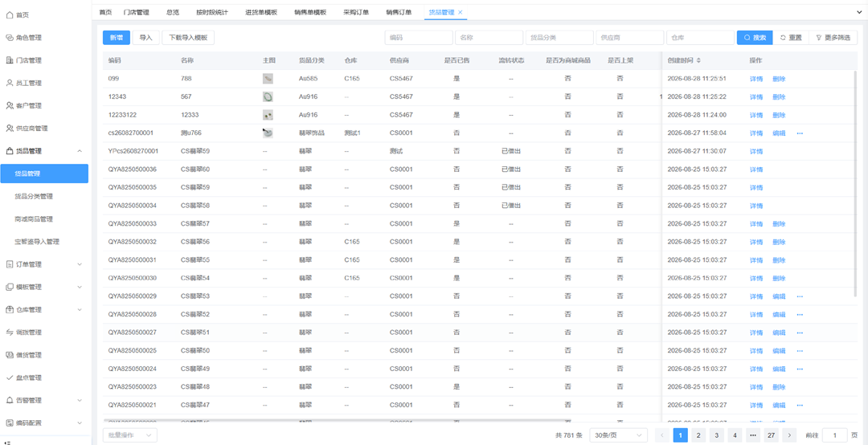Expand the 模板管理 sidebar group
Viewport: 868px width, 445px height.
(x=80, y=288)
